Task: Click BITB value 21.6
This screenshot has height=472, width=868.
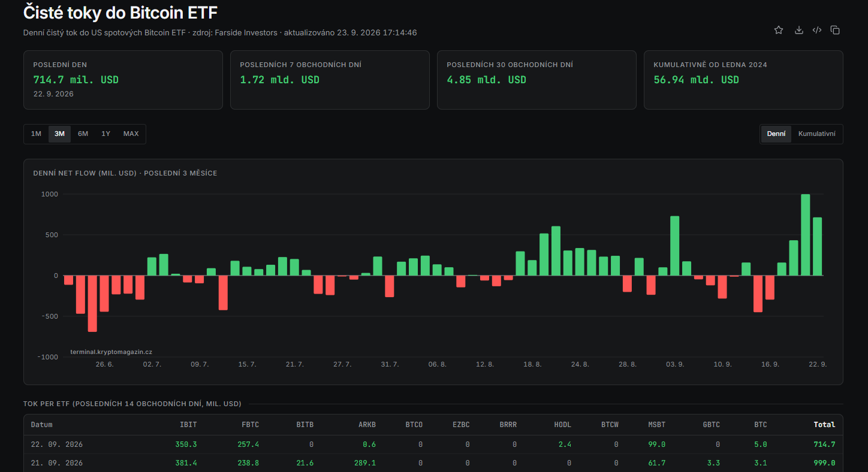Action: [305, 463]
